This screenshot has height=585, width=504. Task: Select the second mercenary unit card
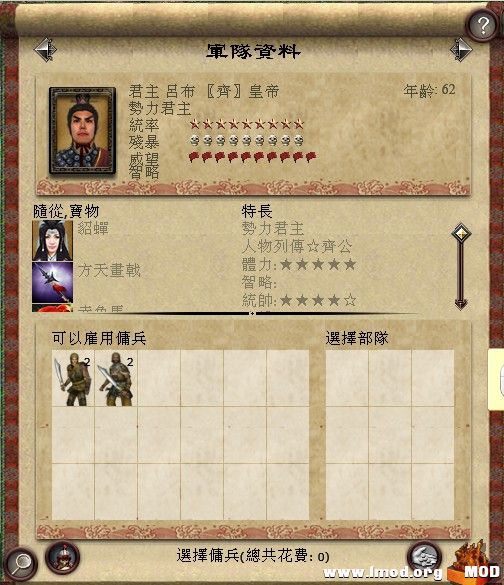coord(116,378)
